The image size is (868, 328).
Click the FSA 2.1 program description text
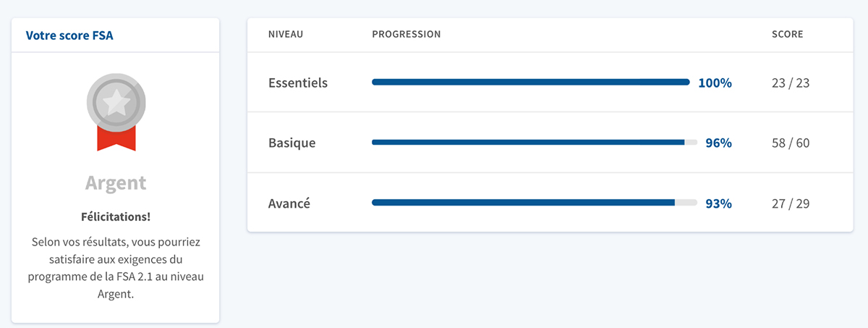(x=116, y=267)
